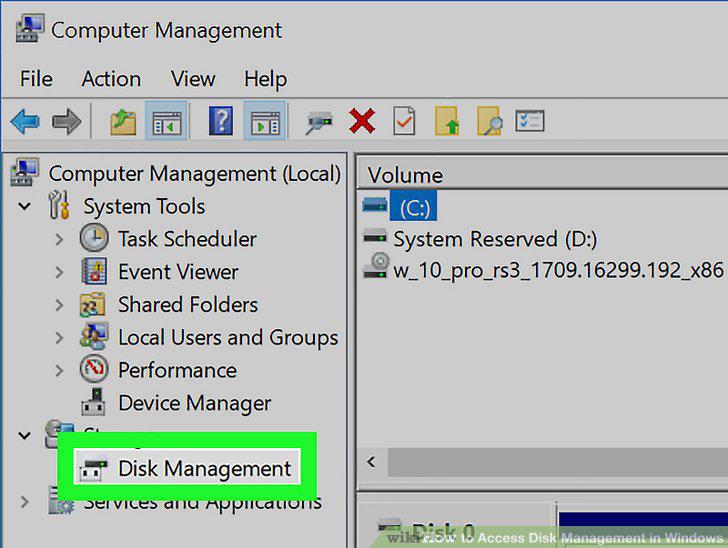Click the red X delete toolbar icon
The image size is (728, 548).
click(x=362, y=121)
